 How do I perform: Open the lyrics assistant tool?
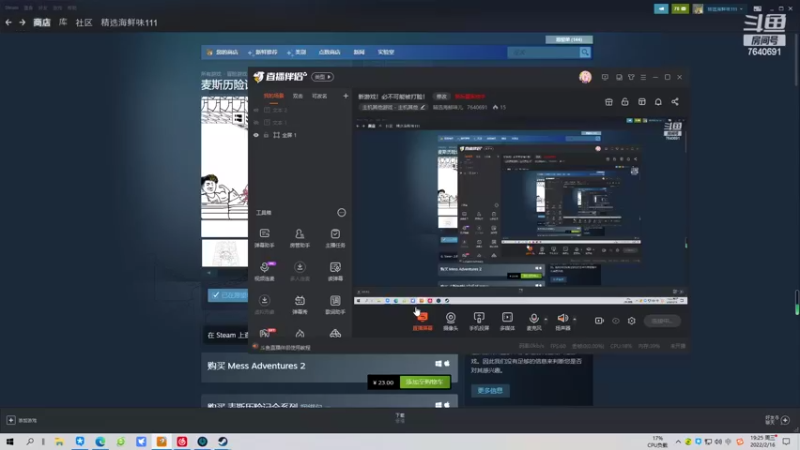(x=335, y=304)
